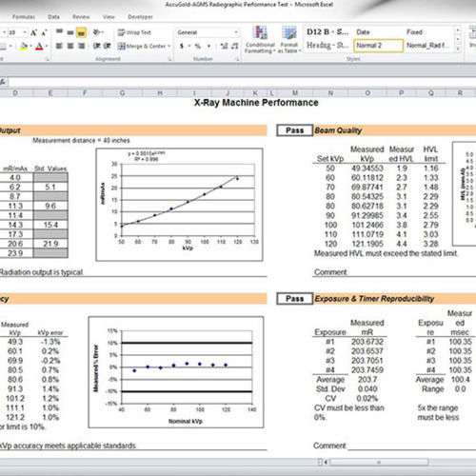This screenshot has width=476, height=476.
Task: Open the View ribbon tab
Action: [x=109, y=17]
